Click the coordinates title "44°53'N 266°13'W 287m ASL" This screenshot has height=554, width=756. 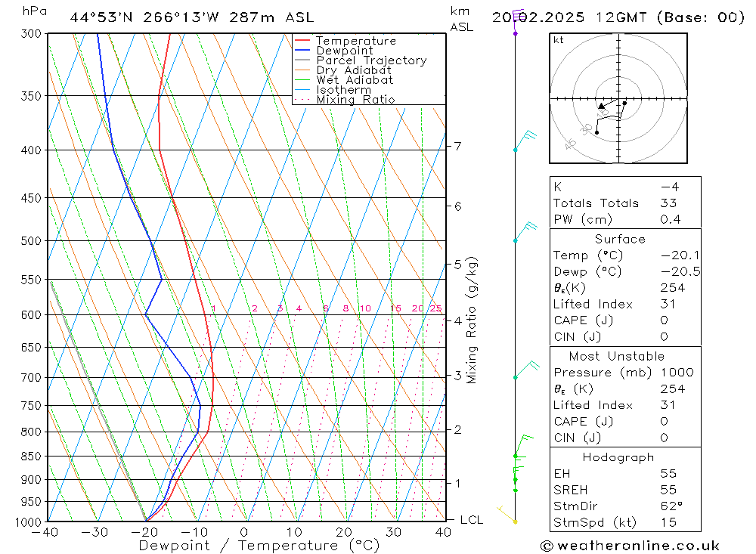tap(192, 17)
